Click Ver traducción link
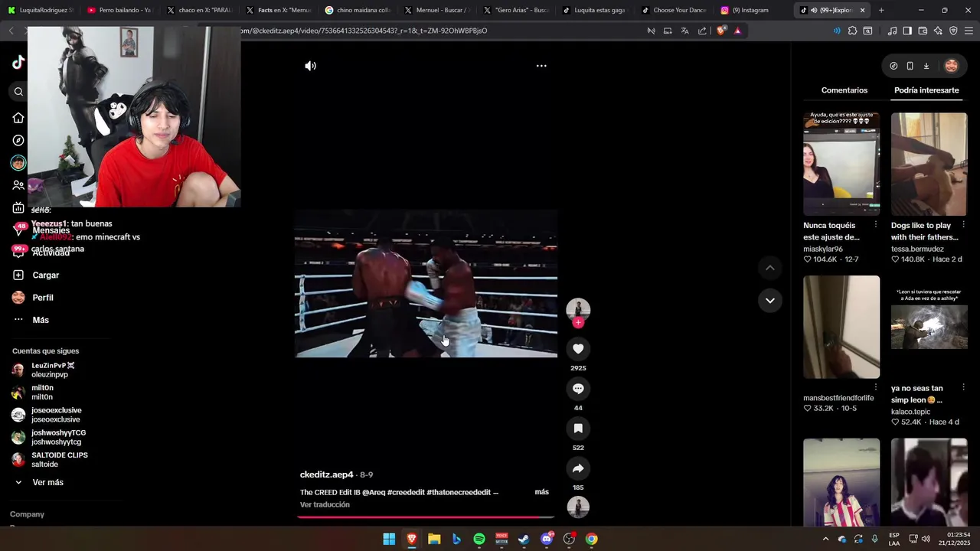The width and height of the screenshot is (980, 551). (x=325, y=504)
